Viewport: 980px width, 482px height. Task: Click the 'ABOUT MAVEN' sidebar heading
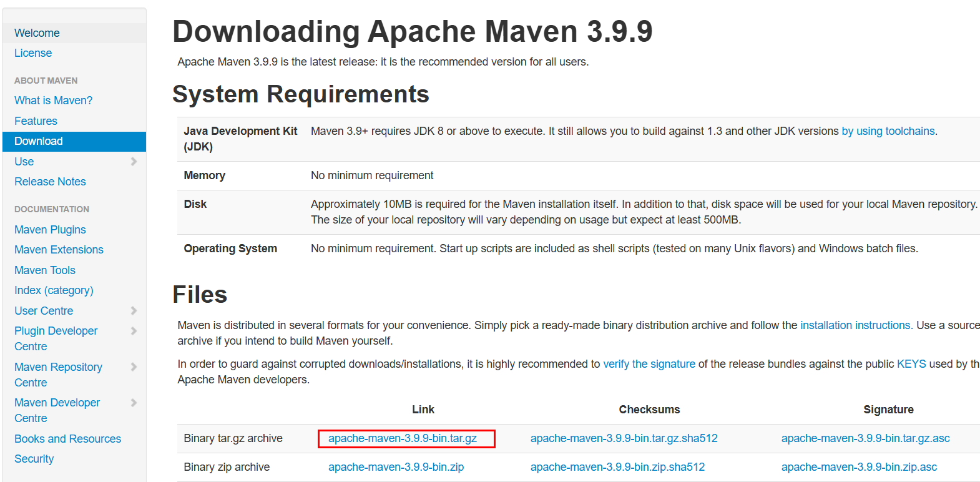point(46,81)
